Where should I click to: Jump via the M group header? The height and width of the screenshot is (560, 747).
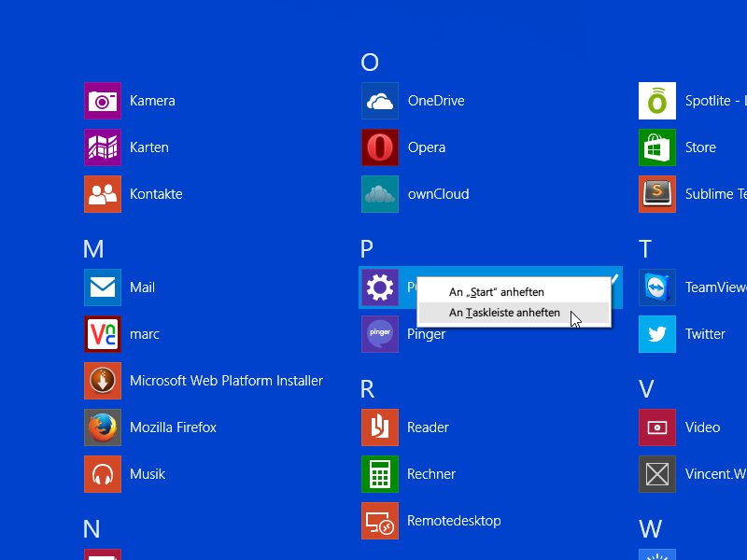93,249
